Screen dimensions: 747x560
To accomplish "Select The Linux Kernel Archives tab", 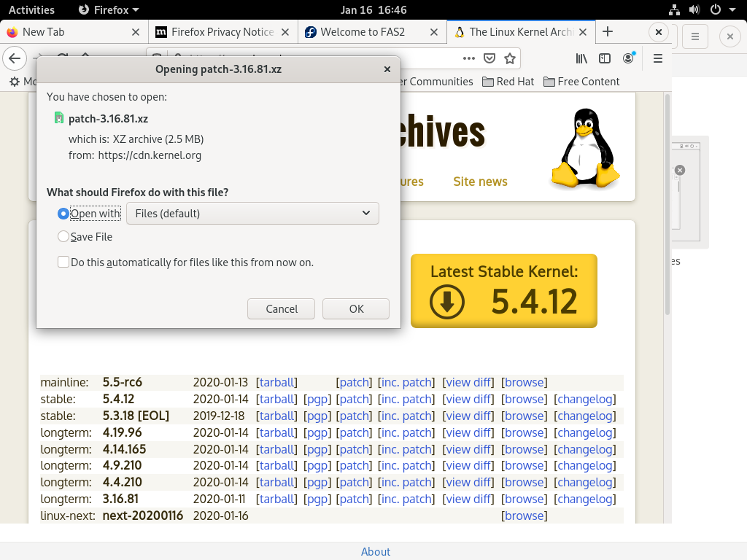I will coord(521,32).
